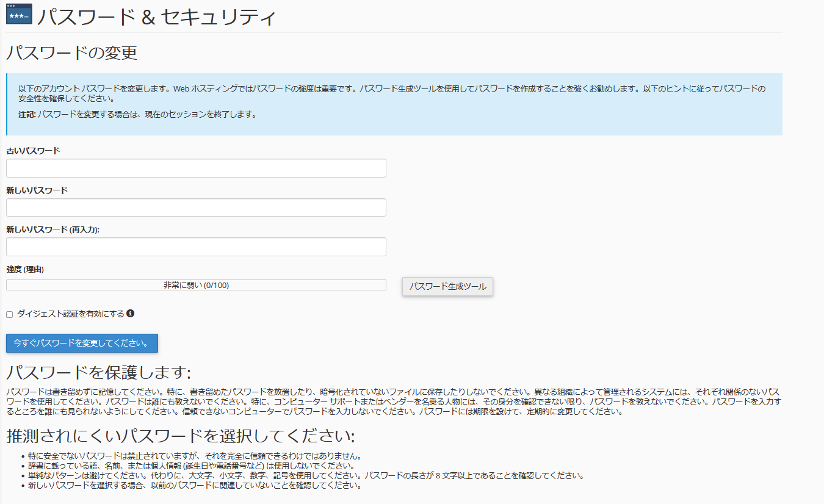Screen dimensions: 824x504
Task: Open the パスワード生成ツール
Action: point(447,286)
